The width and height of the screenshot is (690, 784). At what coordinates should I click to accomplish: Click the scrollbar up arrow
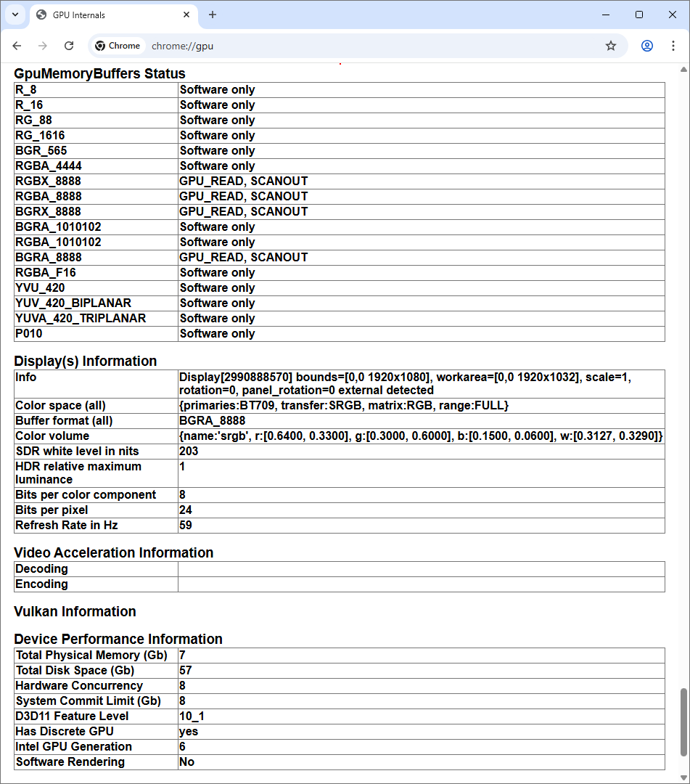[683, 70]
